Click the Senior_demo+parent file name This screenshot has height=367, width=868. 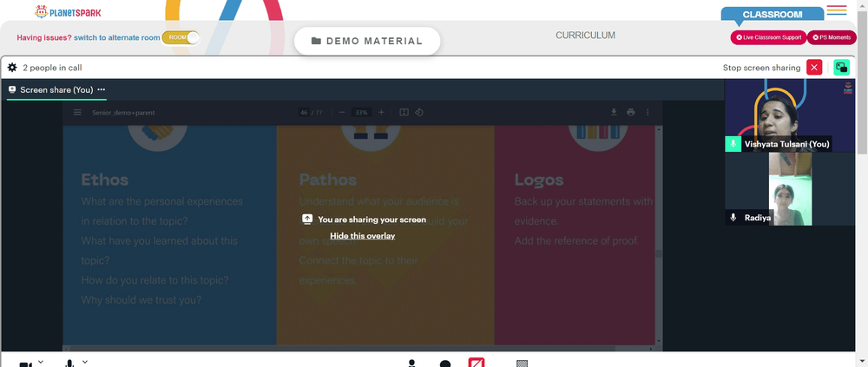[123, 113]
